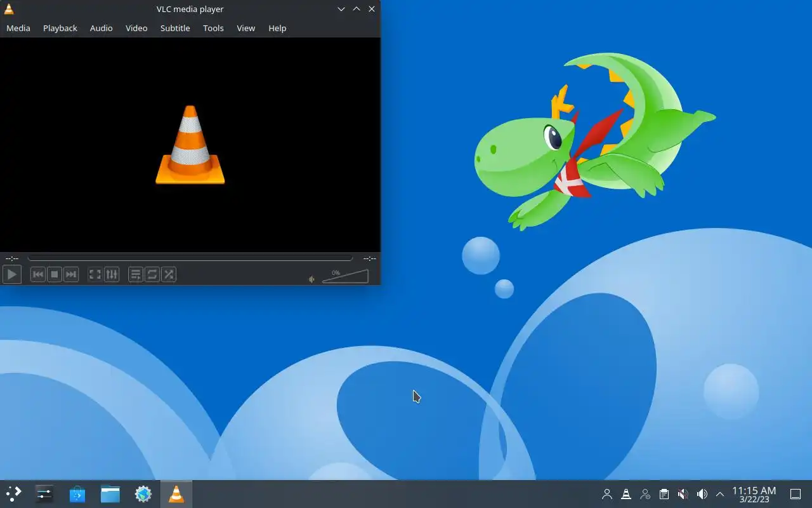Open the Playback menu
The height and width of the screenshot is (508, 812).
pyautogui.click(x=60, y=28)
